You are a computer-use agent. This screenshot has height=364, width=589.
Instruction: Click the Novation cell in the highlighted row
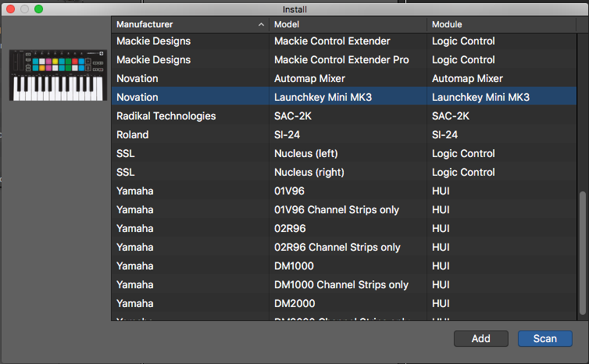click(x=137, y=98)
